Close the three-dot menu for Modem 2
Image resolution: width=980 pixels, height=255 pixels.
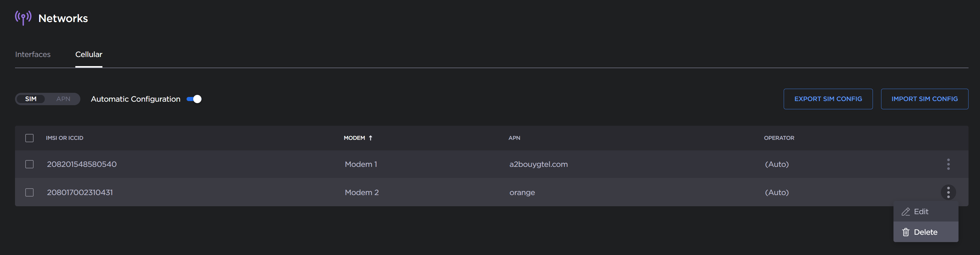click(948, 192)
